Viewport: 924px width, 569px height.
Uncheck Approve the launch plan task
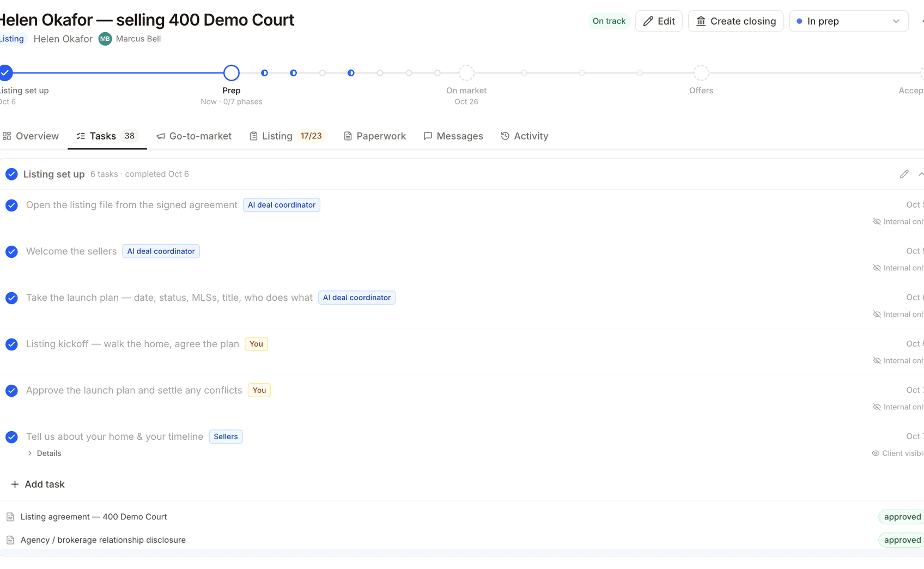[11, 391]
